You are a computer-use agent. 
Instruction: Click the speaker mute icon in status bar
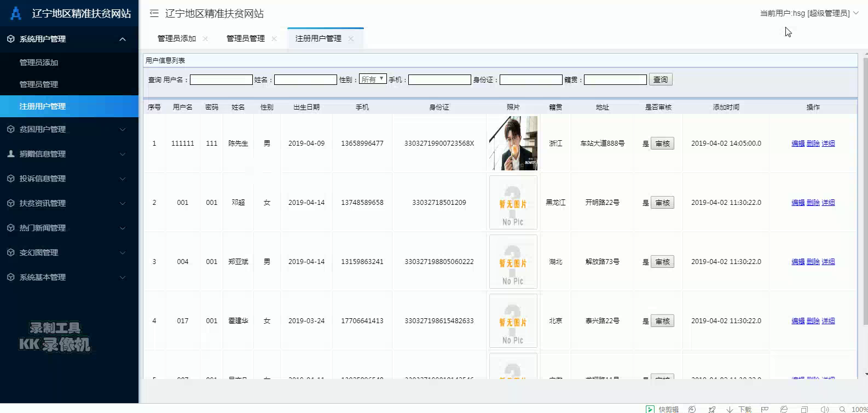coord(825,409)
